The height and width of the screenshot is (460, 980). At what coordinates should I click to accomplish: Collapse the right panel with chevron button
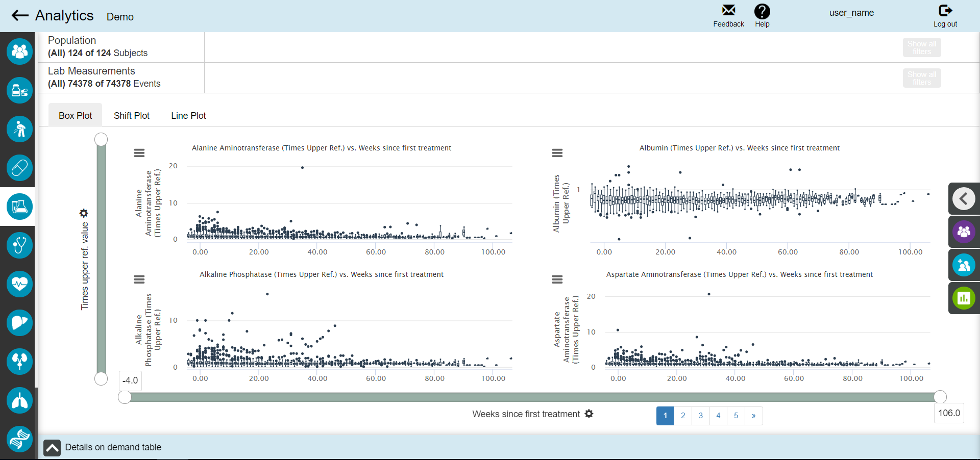[x=964, y=198]
